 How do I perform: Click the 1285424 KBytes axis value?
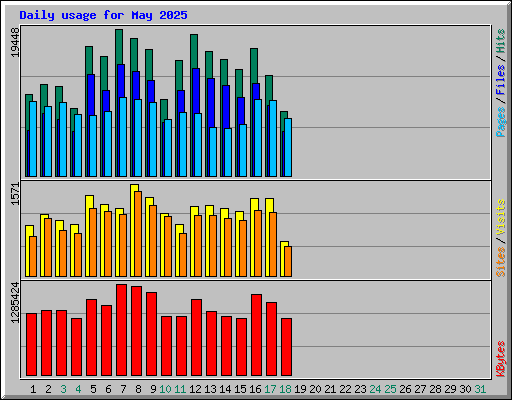(15, 303)
